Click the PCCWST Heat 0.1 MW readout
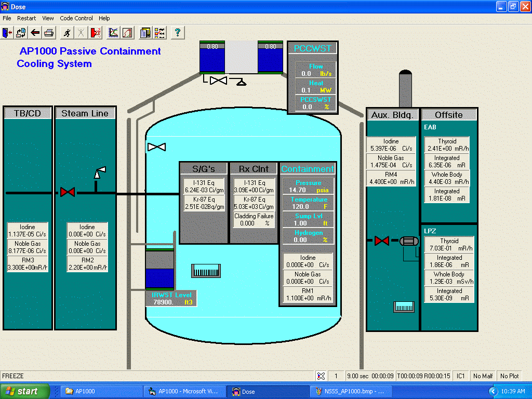This screenshot has height=399, width=532. click(315, 87)
